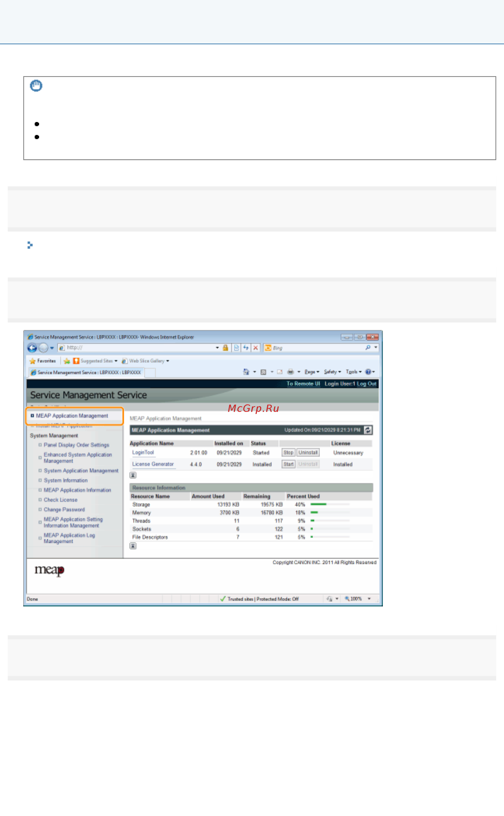Click the red Stop loading icon

[256, 347]
